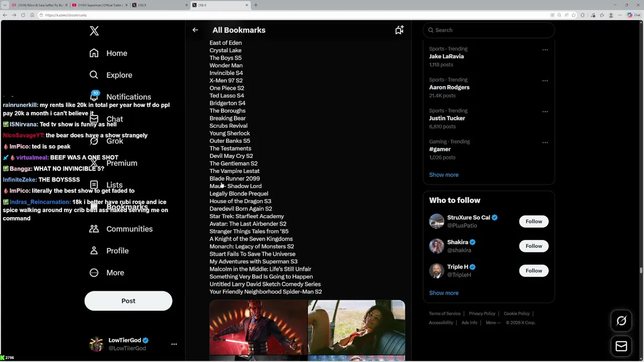Open the Cookie Policy link

coord(517,314)
